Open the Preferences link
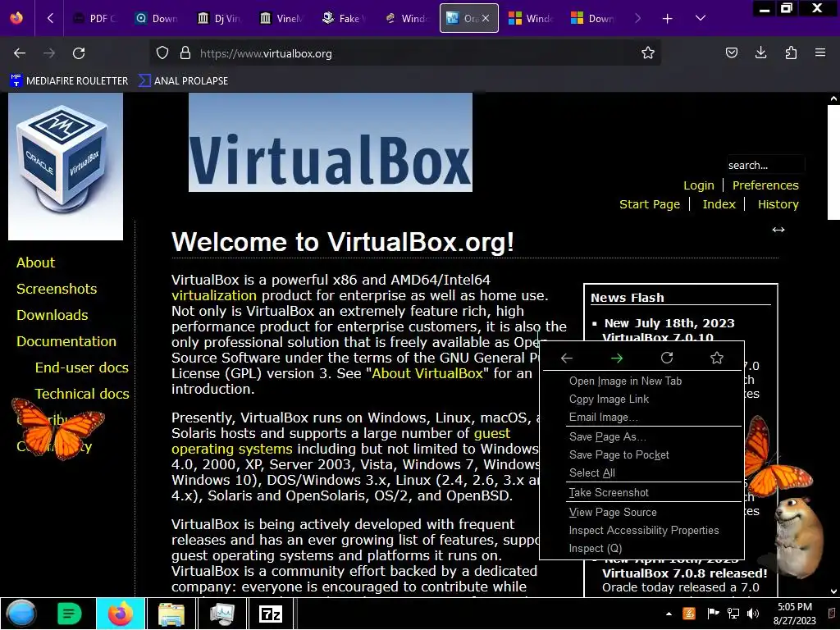 [x=765, y=185]
